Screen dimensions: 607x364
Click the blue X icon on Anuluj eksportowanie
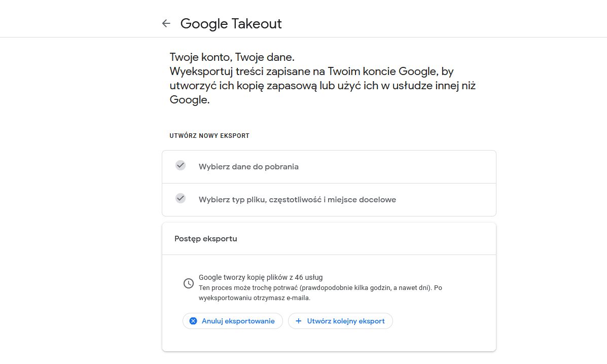point(193,321)
